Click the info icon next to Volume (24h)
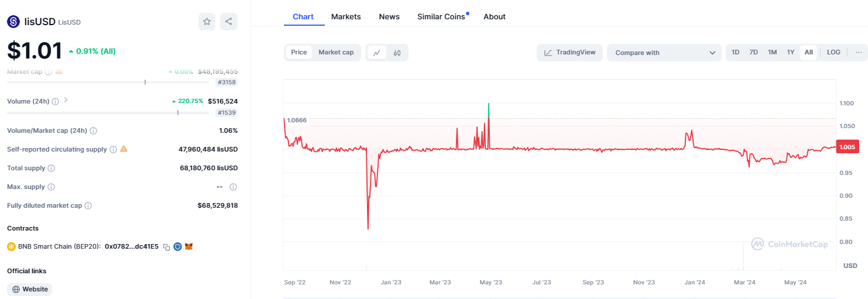The width and height of the screenshot is (868, 299). point(55,101)
